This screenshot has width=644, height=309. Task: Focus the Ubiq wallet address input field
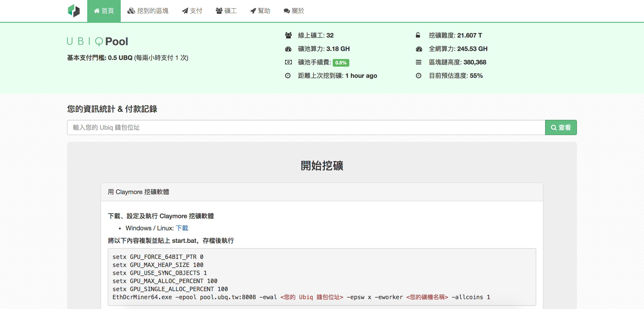(306, 127)
